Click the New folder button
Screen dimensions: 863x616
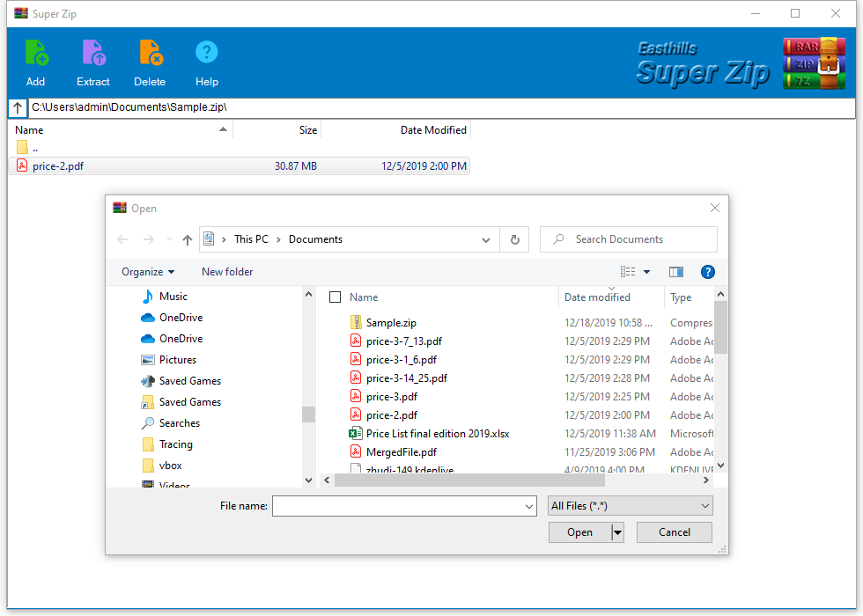pos(226,272)
